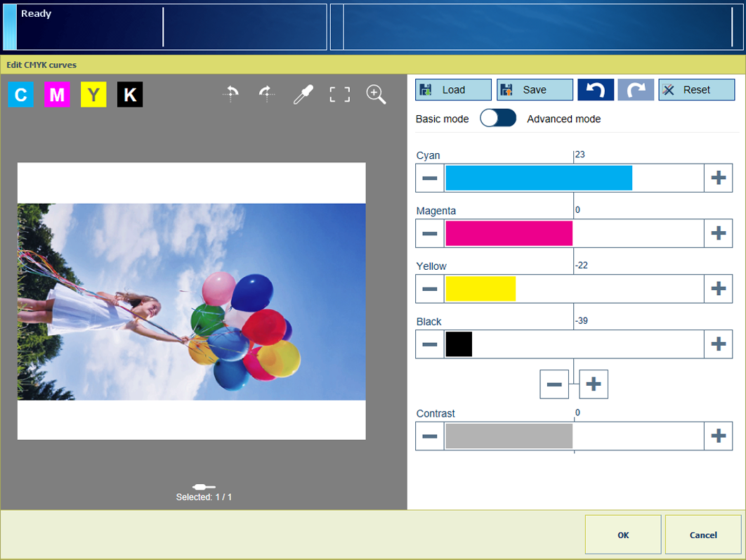Confirm changes with the OK button
The height and width of the screenshot is (560, 746).
tap(623, 535)
